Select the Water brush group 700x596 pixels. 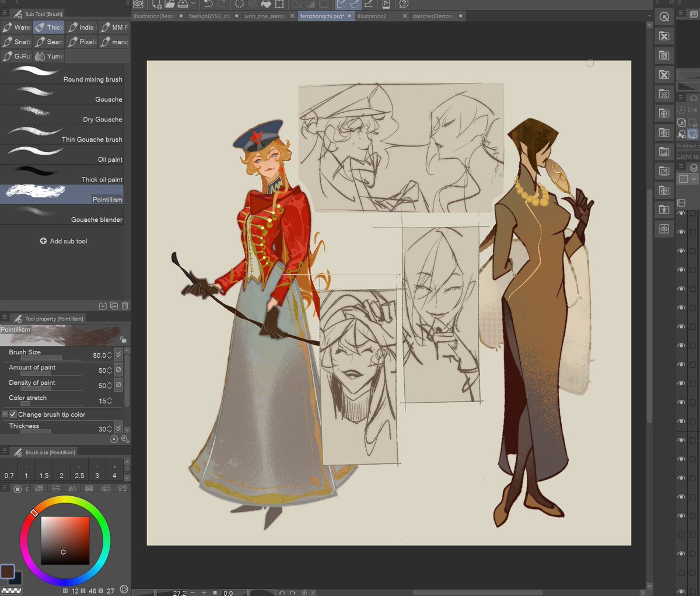pos(16,27)
